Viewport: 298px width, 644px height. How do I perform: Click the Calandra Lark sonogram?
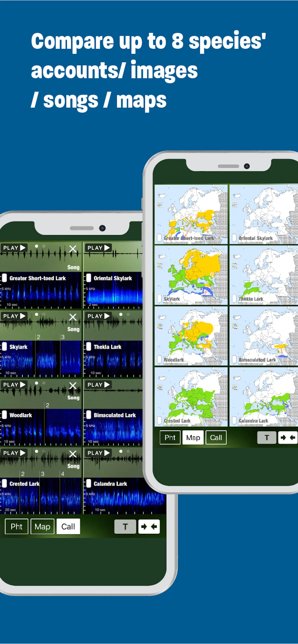(125, 496)
